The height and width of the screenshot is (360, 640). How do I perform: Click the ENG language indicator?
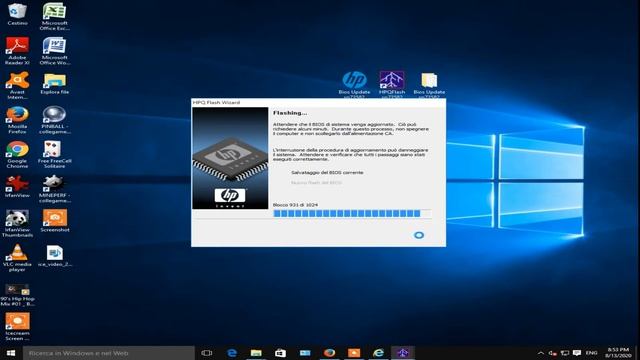591,353
